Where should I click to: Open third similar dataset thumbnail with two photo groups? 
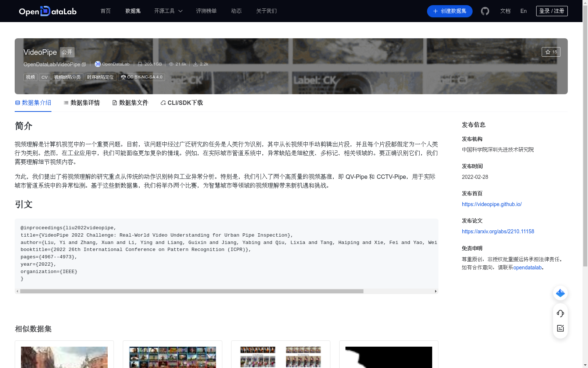coord(281,357)
